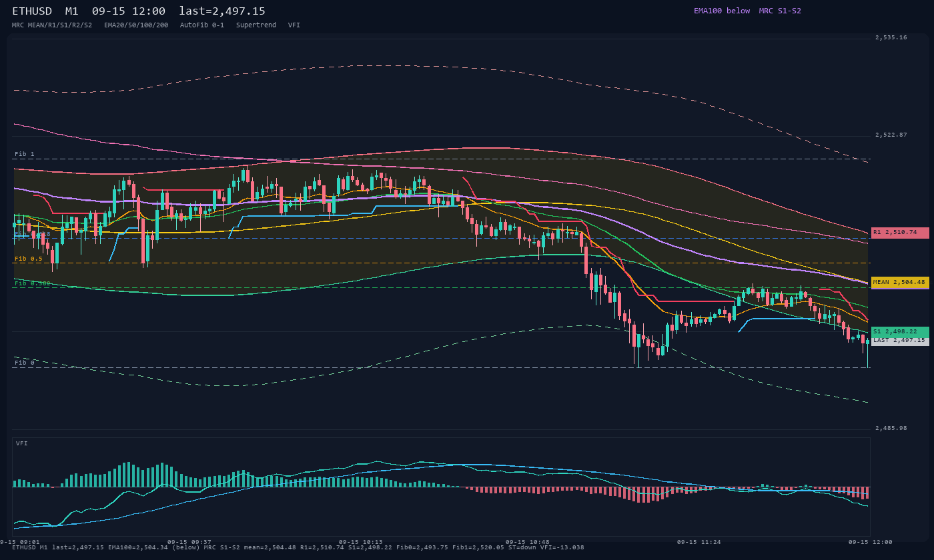Click the 2,522.87 price axis label
The height and width of the screenshot is (560, 934).
click(891, 135)
